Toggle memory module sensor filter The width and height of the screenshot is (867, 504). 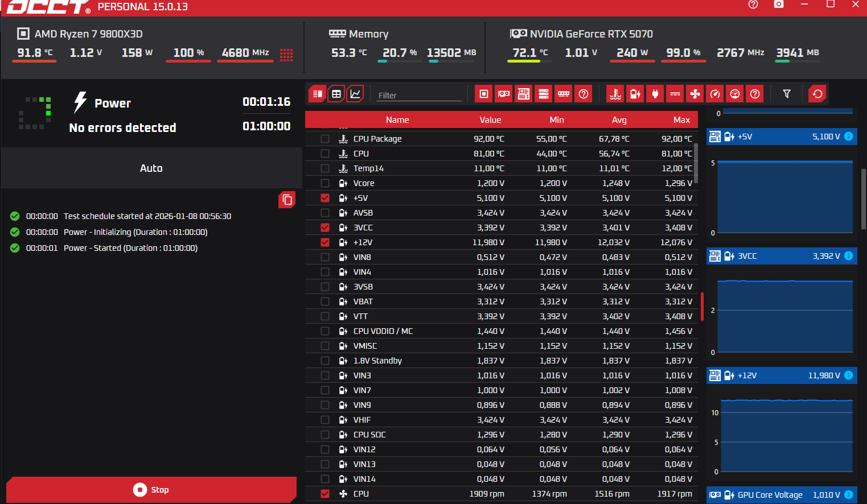(x=564, y=94)
